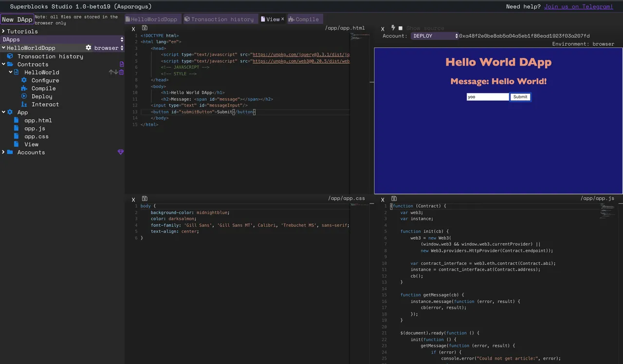Open app.js from the App folder
The width and height of the screenshot is (623, 364).
[35, 128]
